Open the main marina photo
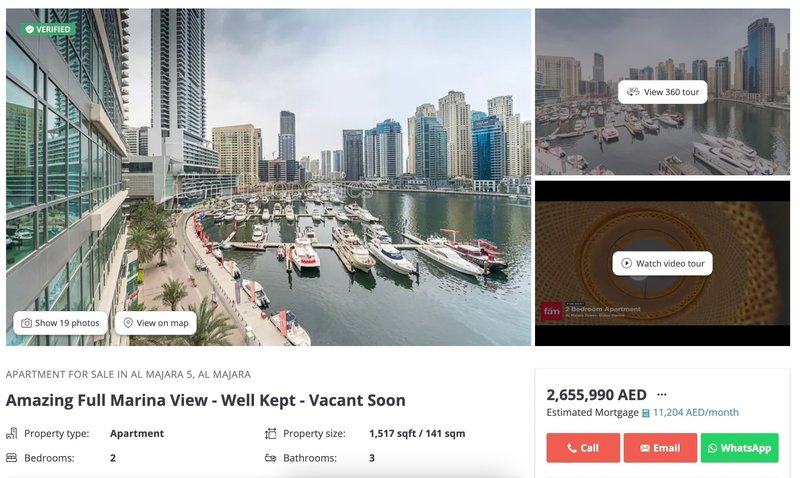This screenshot has height=478, width=800. tap(268, 177)
